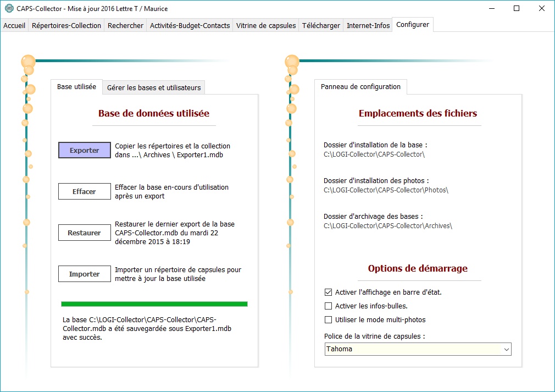Switch to the Internet-Infos tab
This screenshot has height=392, width=555.
point(368,25)
